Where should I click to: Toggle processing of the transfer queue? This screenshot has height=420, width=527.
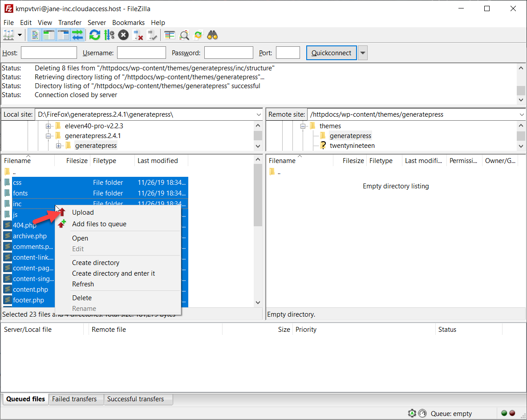click(x=109, y=35)
